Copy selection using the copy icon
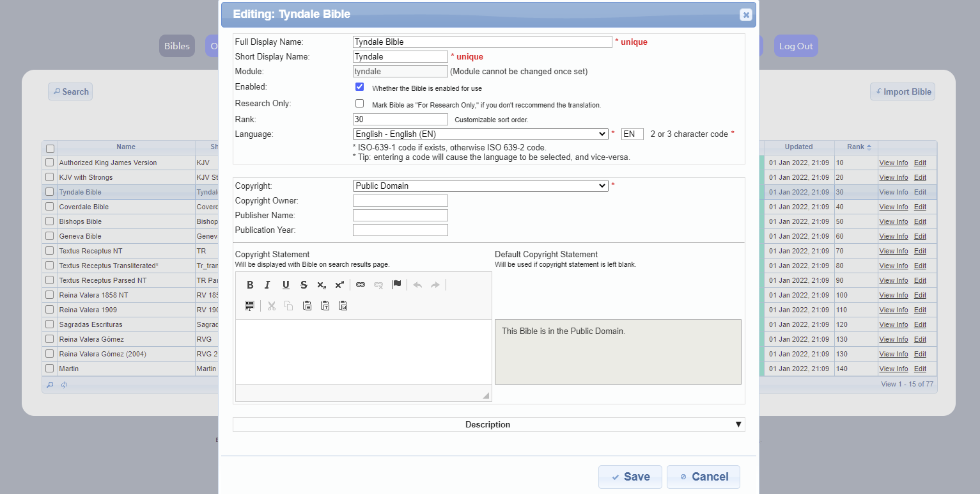The image size is (980, 494). pyautogui.click(x=289, y=306)
